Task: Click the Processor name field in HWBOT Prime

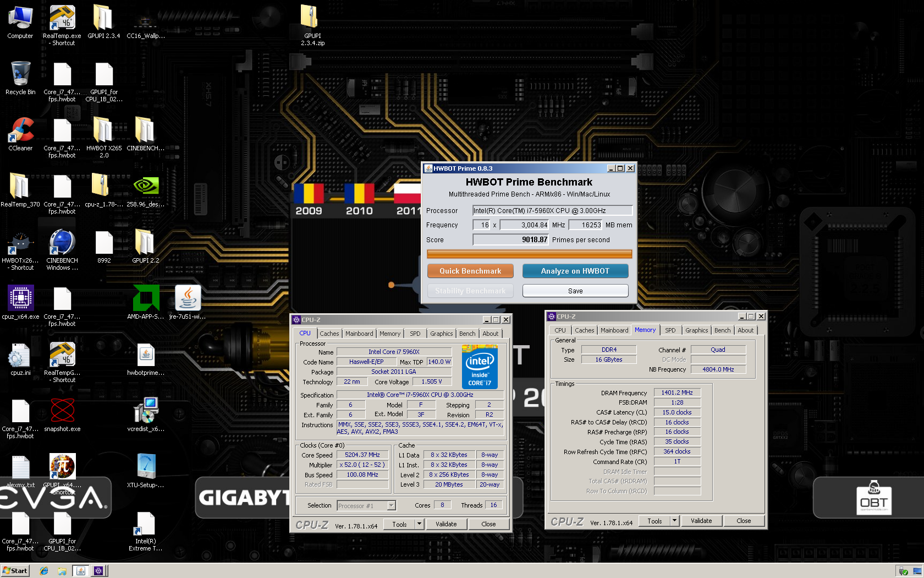Action: (553, 210)
